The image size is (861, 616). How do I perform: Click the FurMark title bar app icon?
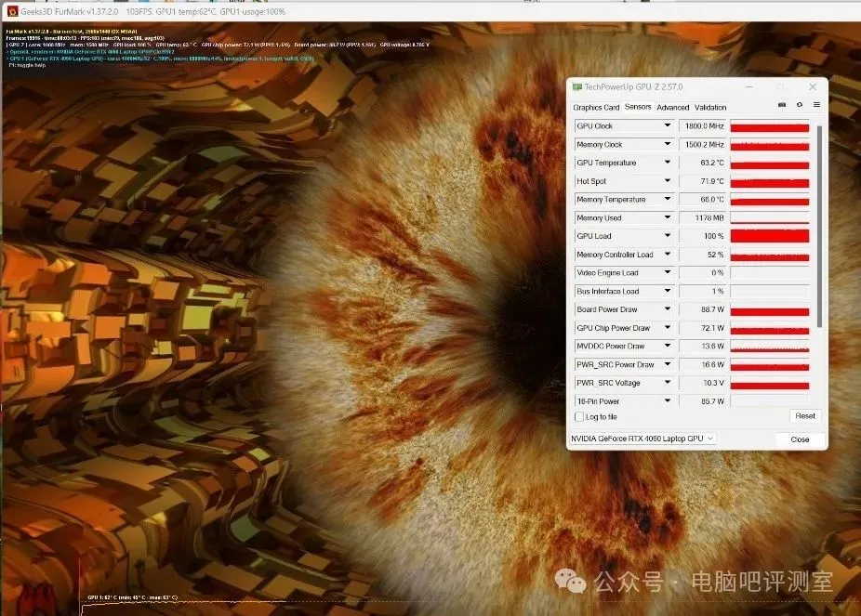point(12,11)
